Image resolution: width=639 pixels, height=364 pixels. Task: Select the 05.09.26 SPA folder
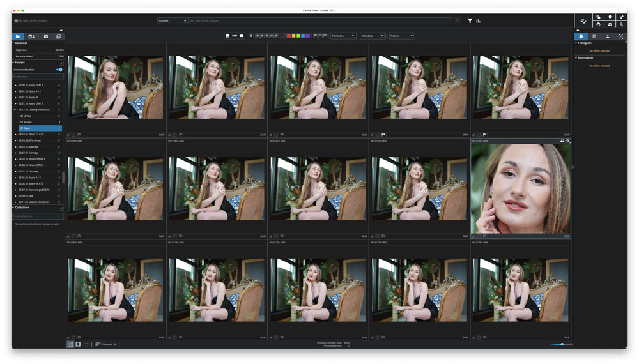pyautogui.click(x=26, y=196)
